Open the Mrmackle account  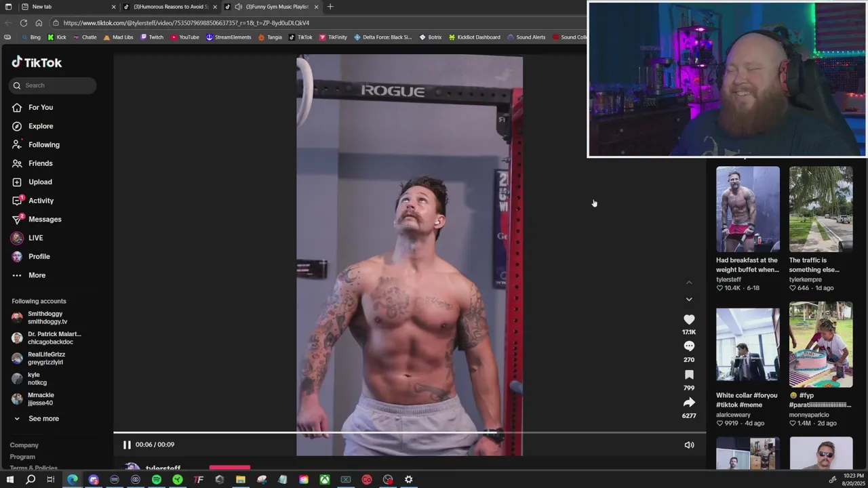click(x=33, y=399)
